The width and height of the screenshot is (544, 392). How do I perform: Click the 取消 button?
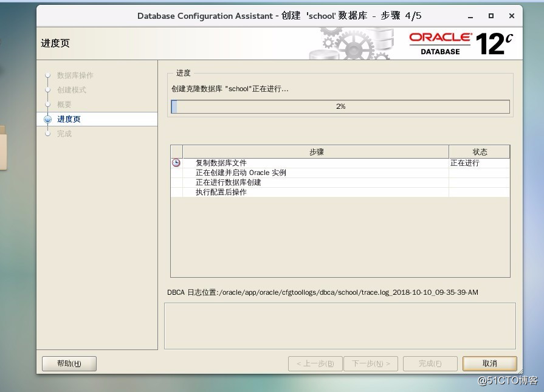(x=489, y=363)
